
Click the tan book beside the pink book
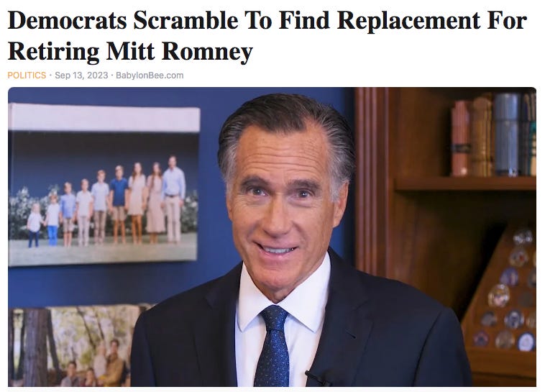point(482,137)
